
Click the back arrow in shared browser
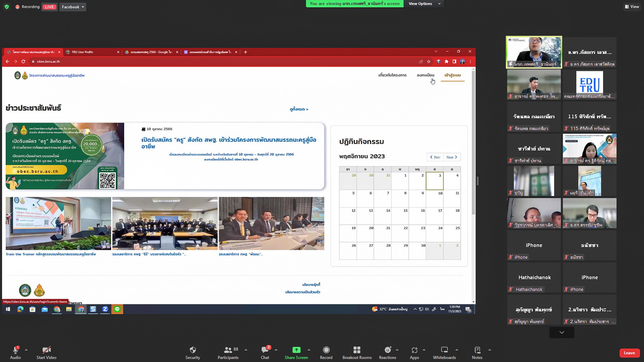point(8,62)
